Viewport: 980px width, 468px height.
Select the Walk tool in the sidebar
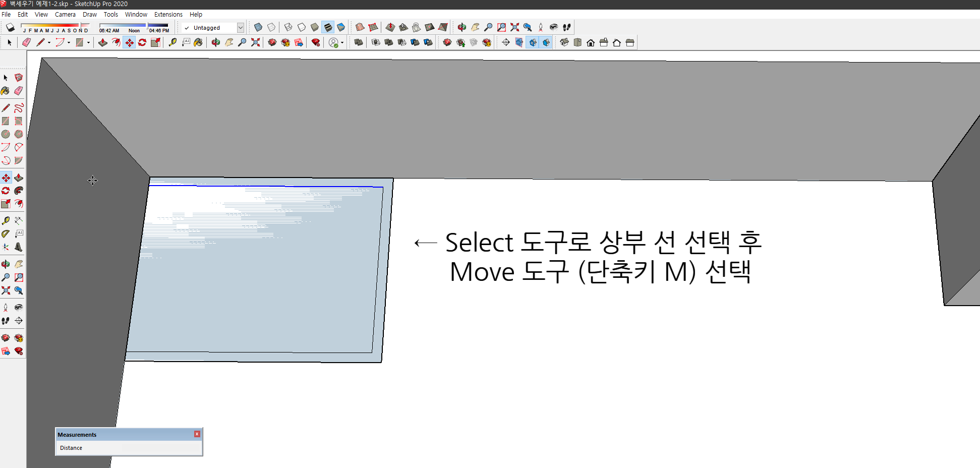[x=6, y=320]
